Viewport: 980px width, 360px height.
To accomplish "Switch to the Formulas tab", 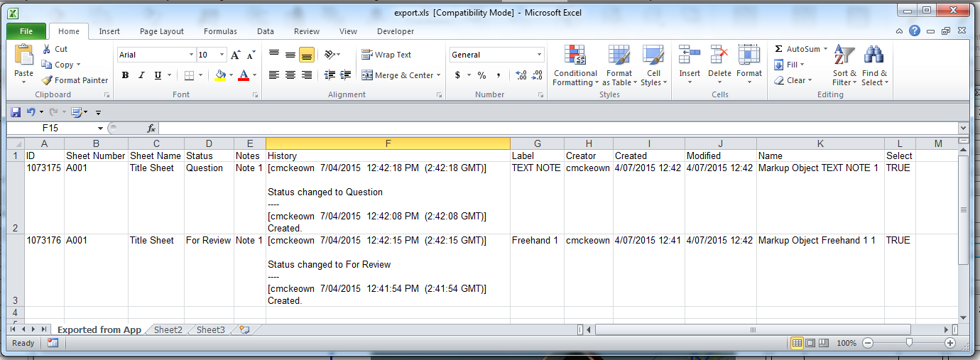I will point(220,31).
